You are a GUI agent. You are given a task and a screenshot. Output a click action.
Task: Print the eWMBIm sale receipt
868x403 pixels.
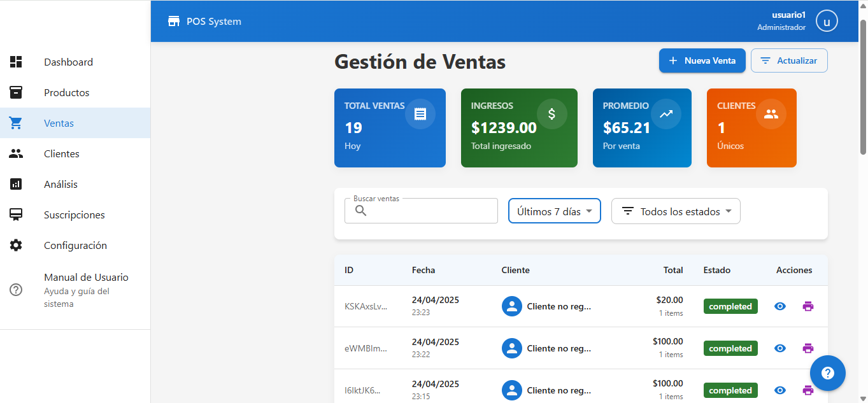808,348
